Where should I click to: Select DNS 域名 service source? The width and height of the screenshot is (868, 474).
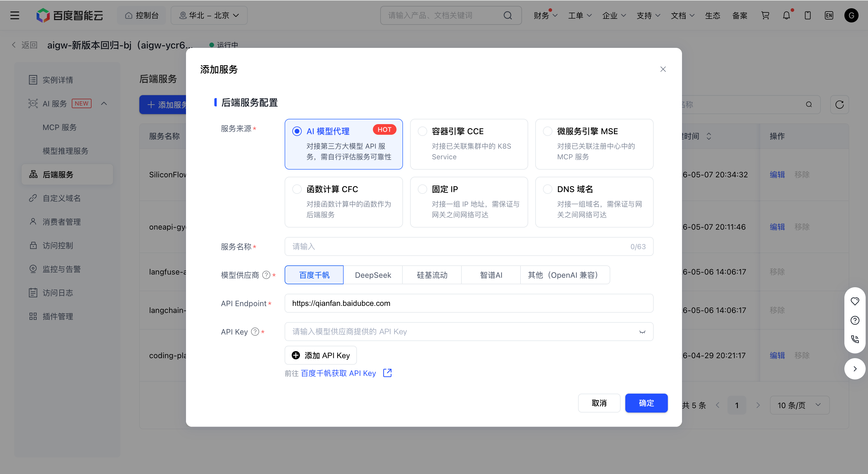tap(594, 202)
